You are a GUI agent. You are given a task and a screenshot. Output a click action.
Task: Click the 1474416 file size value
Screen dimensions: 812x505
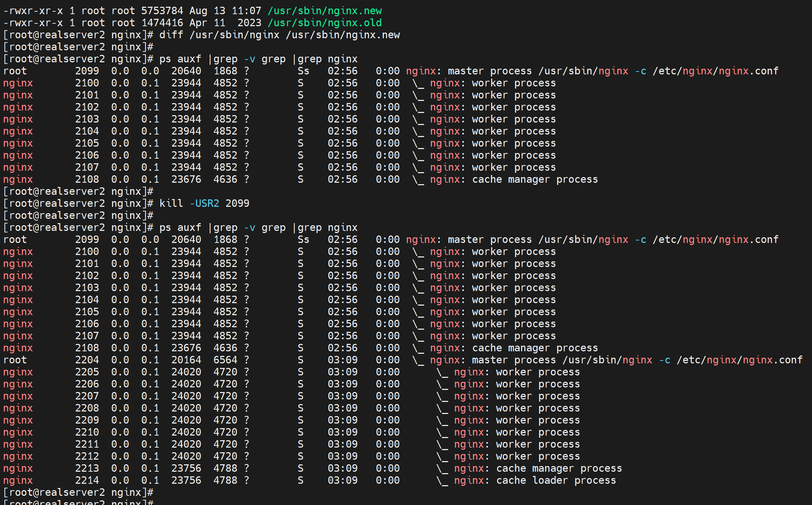click(162, 23)
